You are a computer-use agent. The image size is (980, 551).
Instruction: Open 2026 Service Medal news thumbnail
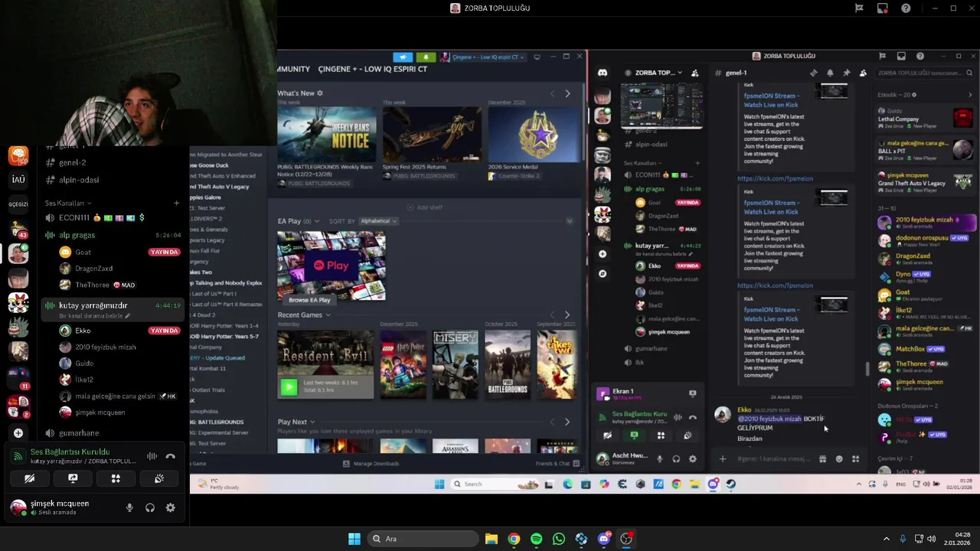tap(534, 134)
